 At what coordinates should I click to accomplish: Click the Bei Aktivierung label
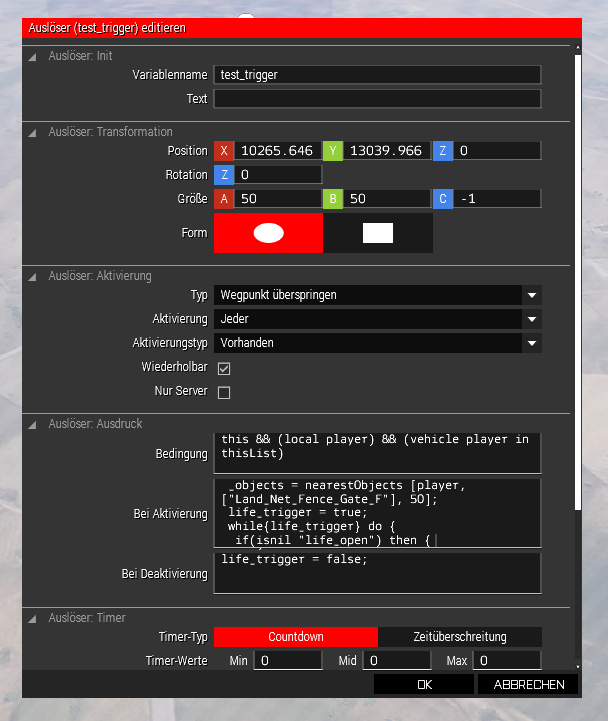pos(170,514)
